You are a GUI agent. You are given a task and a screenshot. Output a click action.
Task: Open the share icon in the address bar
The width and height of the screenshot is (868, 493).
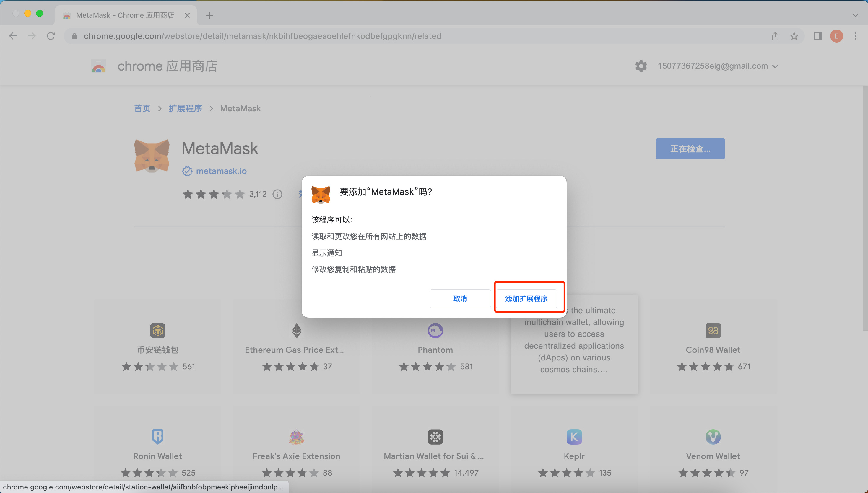tap(775, 36)
